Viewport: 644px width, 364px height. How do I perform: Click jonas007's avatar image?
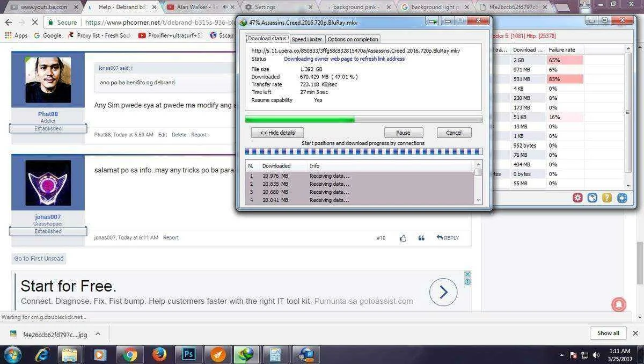click(x=48, y=183)
